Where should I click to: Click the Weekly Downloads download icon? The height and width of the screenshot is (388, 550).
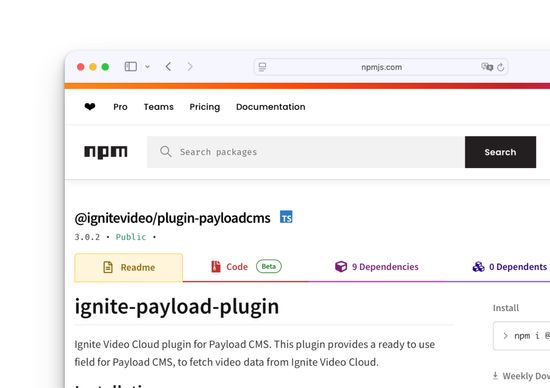pyautogui.click(x=495, y=376)
